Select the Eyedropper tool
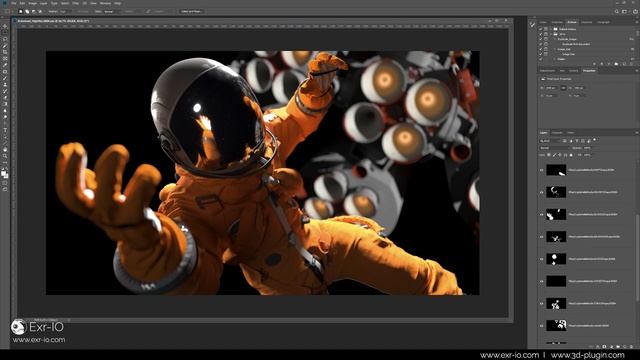Screen dimensions: 640x360 click(5, 64)
